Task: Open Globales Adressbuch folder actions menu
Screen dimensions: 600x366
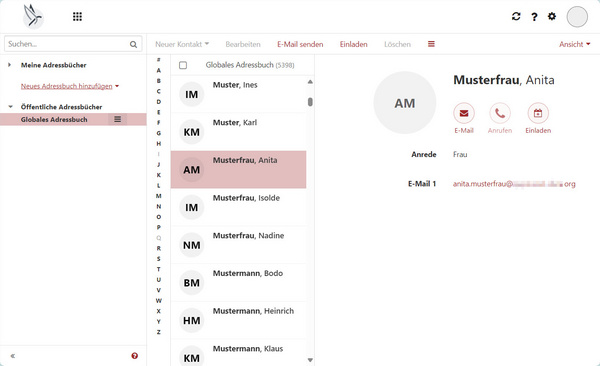Action: [117, 119]
